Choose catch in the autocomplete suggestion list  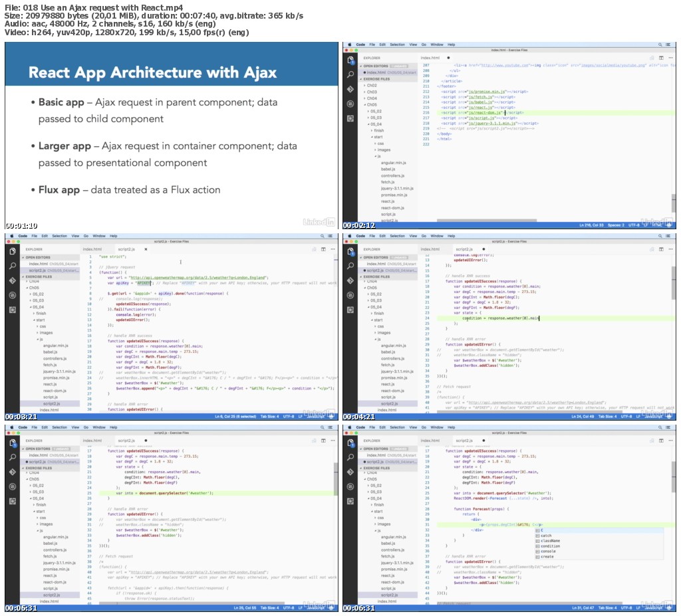pyautogui.click(x=546, y=536)
